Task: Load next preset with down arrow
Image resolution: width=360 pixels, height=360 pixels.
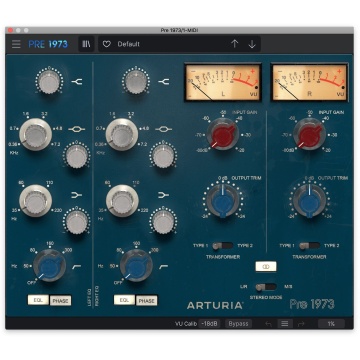Action: point(252,44)
